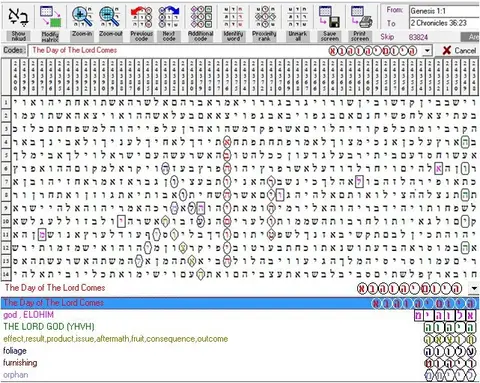Click the Unmark all label button
This screenshot has height=383, width=480.
pos(298,36)
